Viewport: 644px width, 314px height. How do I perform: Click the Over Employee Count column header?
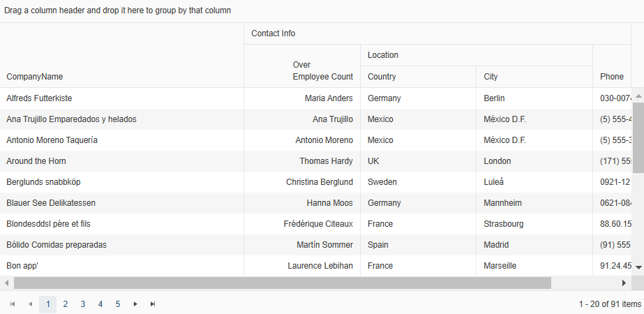322,71
